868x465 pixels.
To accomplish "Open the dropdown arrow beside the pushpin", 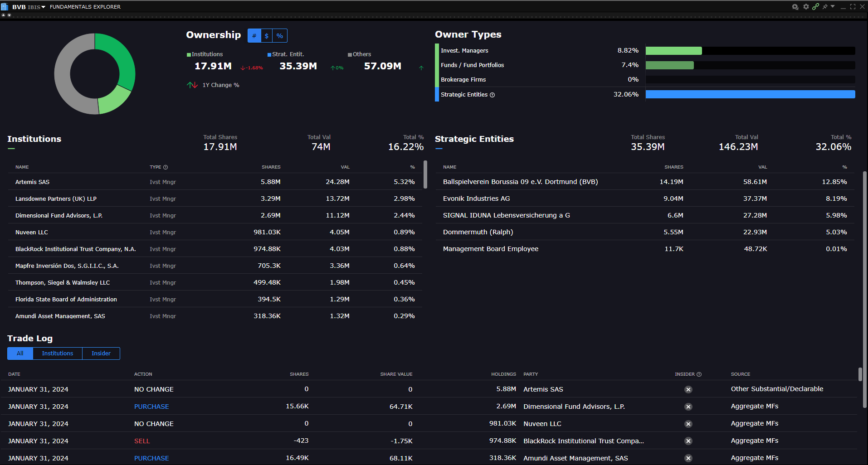I will click(833, 6).
